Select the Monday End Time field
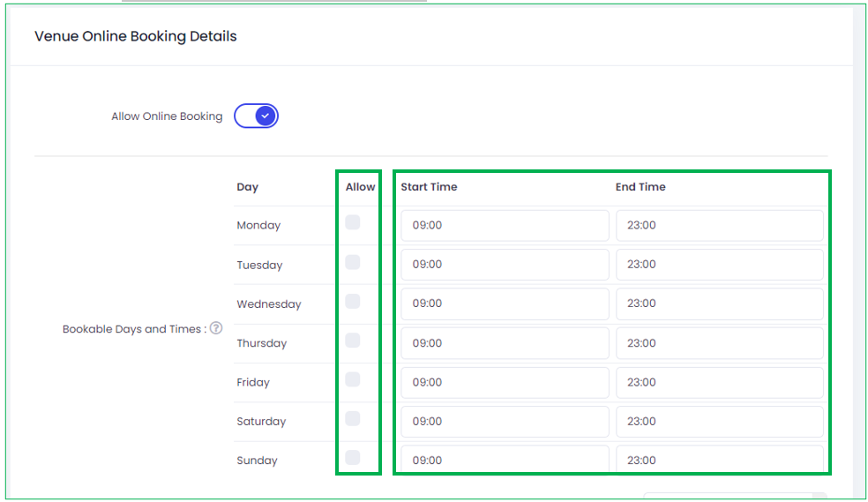 pyautogui.click(x=720, y=225)
